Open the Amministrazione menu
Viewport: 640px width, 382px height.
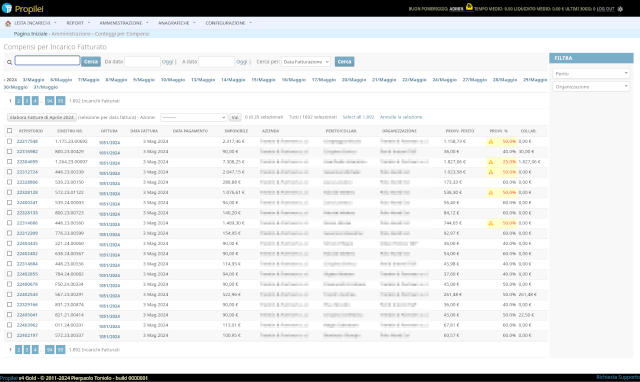[124, 23]
